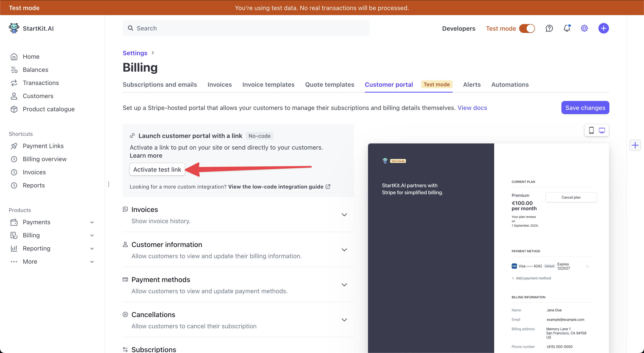Click the settings gear icon
Screen dimensions: 644x353
(585, 28)
